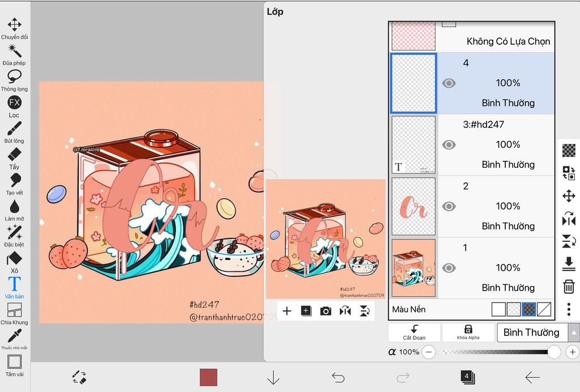This screenshot has height=392, width=580.
Task: Tap the brush/eraser switch icon in bottom bar
Action: tap(79, 377)
